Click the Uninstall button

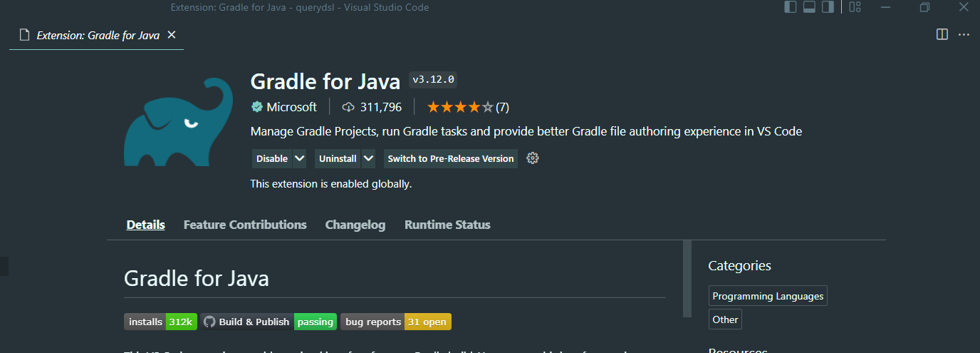338,158
